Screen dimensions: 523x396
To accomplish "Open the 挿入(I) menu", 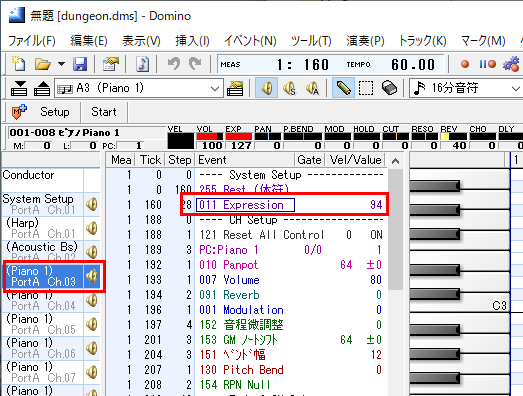I will [x=192, y=41].
